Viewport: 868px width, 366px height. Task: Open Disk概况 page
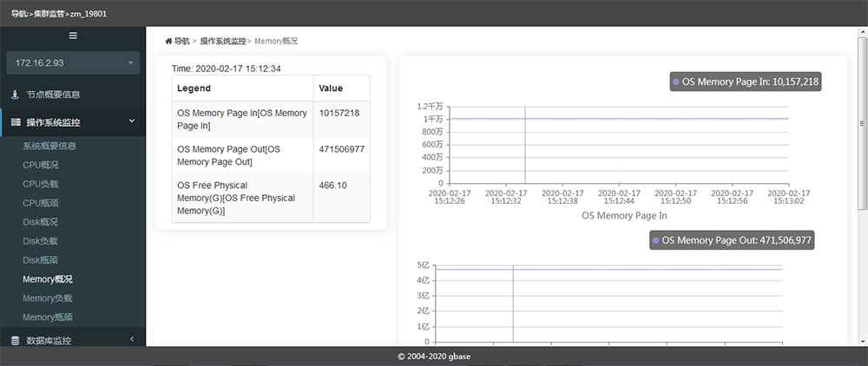pos(40,222)
